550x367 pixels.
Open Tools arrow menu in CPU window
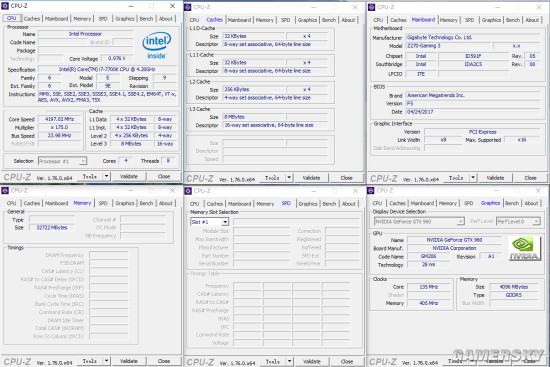tap(106, 176)
